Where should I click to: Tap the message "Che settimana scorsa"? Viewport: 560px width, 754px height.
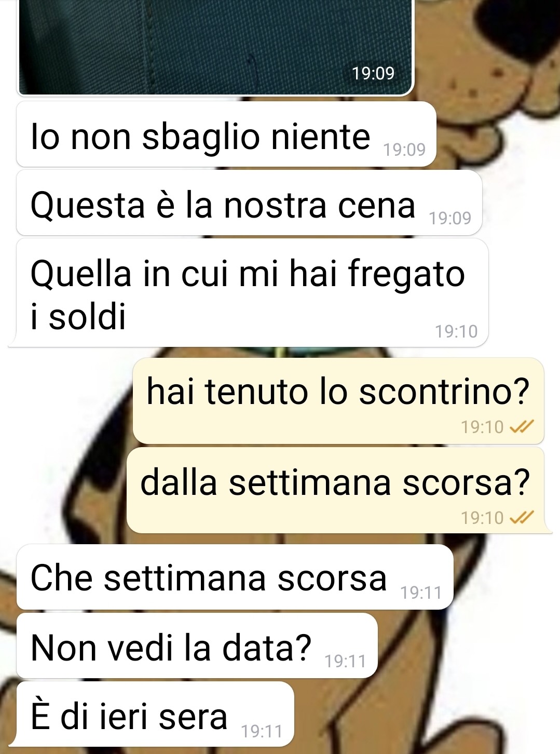click(235, 577)
